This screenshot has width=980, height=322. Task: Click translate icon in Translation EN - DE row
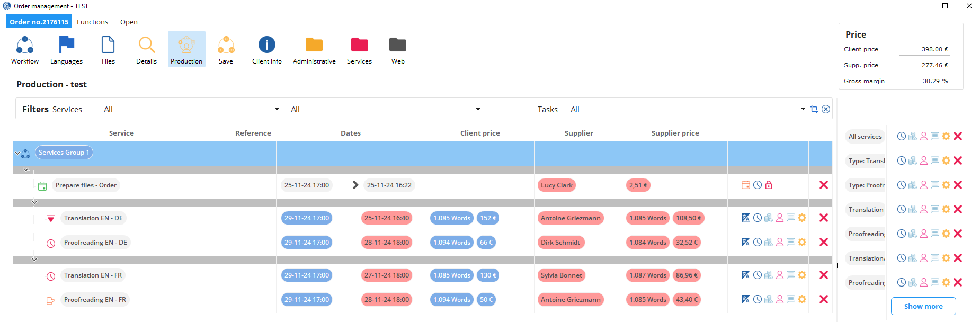[x=746, y=218]
